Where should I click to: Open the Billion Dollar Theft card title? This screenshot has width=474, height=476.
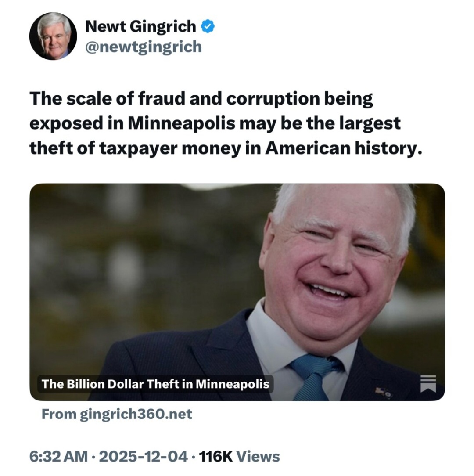click(x=155, y=384)
